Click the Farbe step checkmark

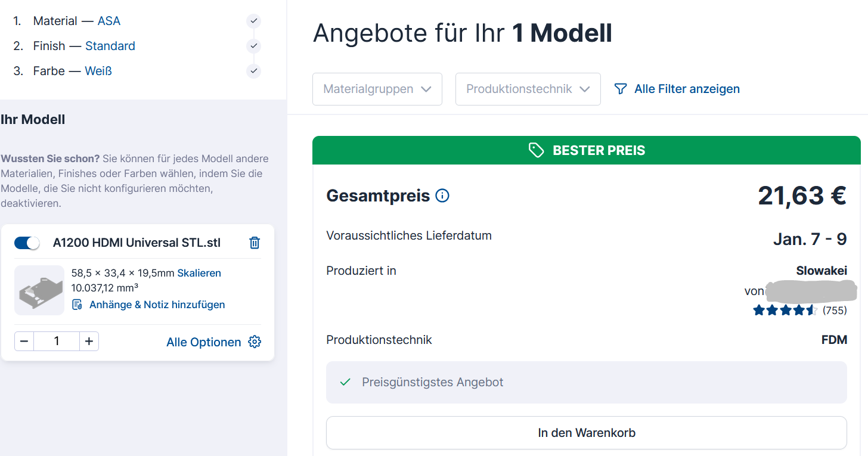point(253,71)
